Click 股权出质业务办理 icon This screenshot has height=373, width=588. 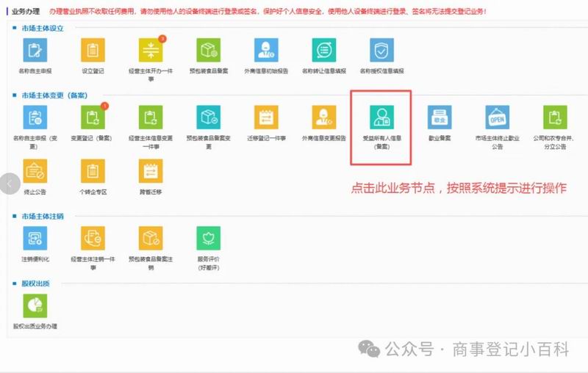click(x=35, y=305)
